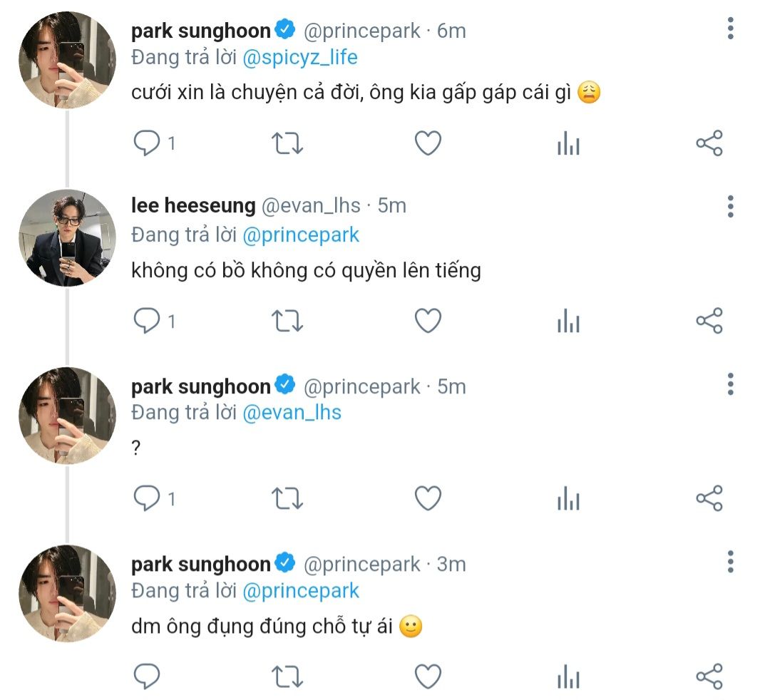
Task: Retweet the "?" reply
Action: pos(288,498)
